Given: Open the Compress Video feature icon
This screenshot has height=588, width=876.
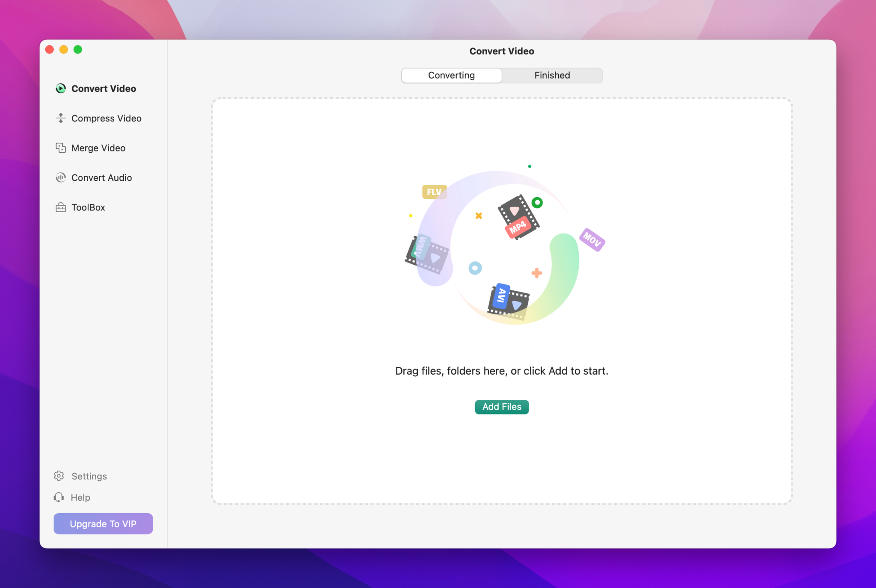Looking at the screenshot, I should 61,118.
